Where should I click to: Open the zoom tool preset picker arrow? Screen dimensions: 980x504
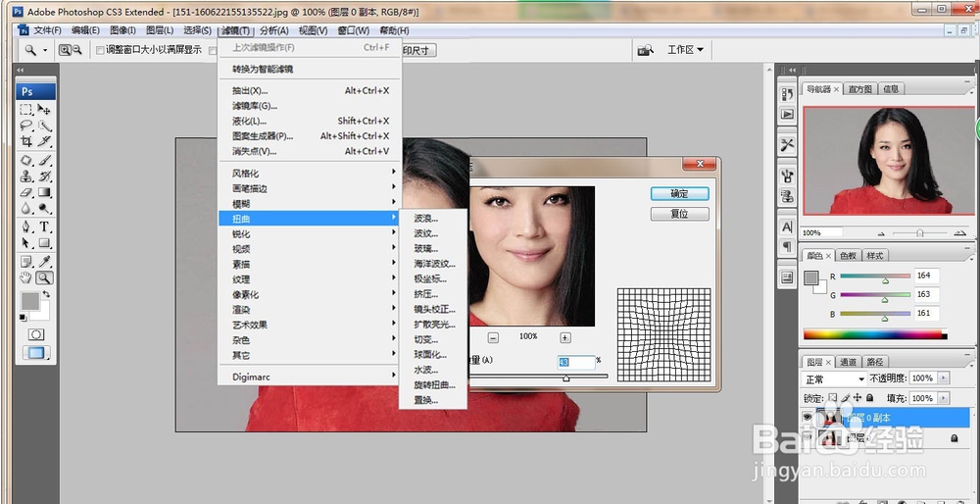click(x=45, y=50)
